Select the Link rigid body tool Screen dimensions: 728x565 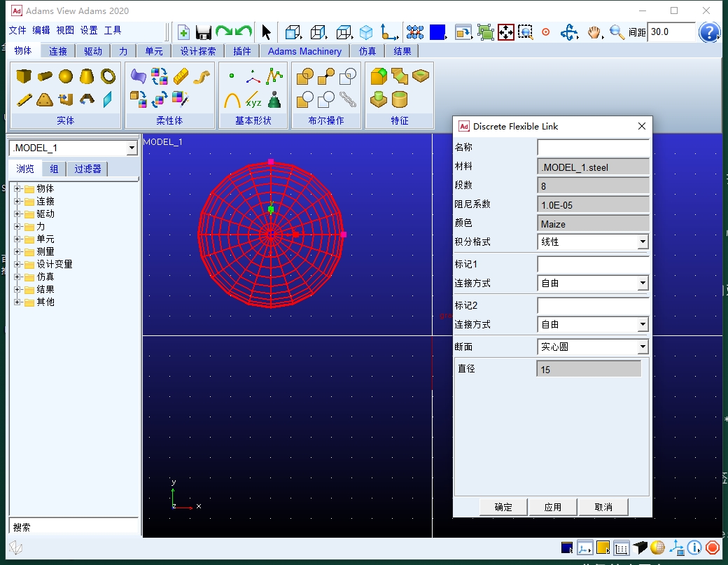[x=24, y=99]
